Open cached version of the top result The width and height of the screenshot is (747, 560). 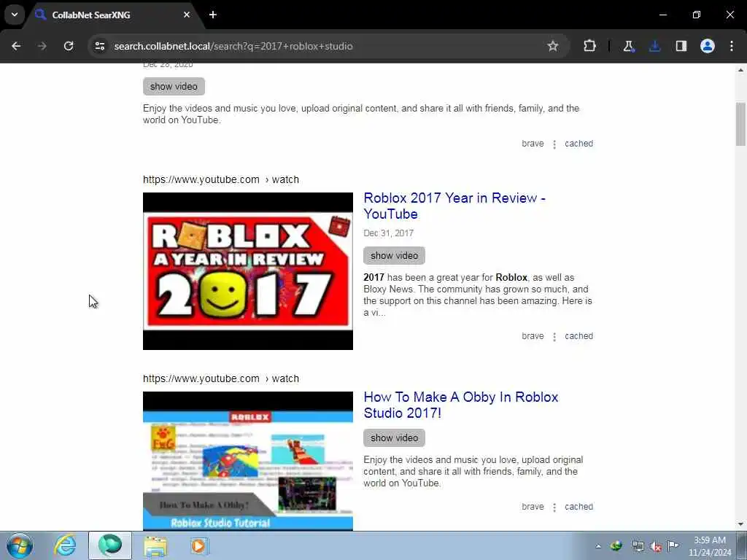[x=578, y=144]
